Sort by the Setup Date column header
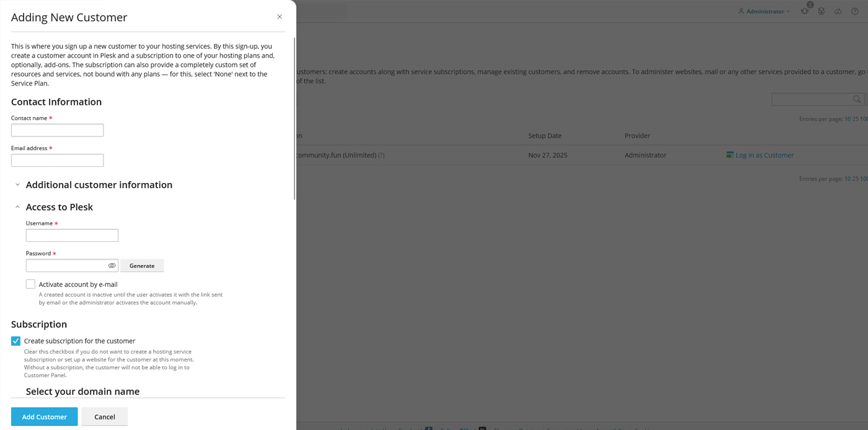The height and width of the screenshot is (430, 868). point(544,136)
